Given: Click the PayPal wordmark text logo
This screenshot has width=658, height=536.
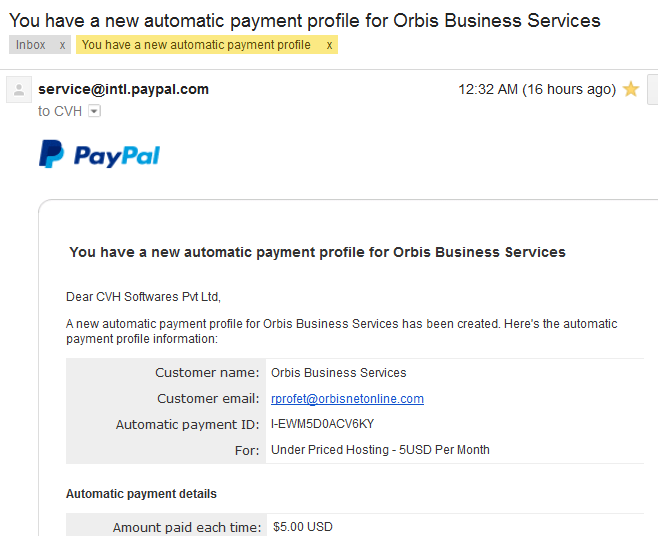Looking at the screenshot, I should [117, 156].
